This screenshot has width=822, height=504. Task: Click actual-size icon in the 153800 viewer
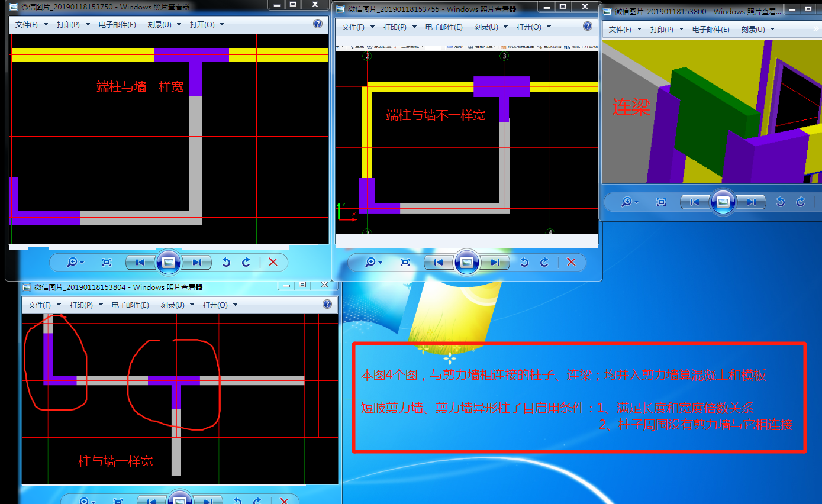point(662,202)
